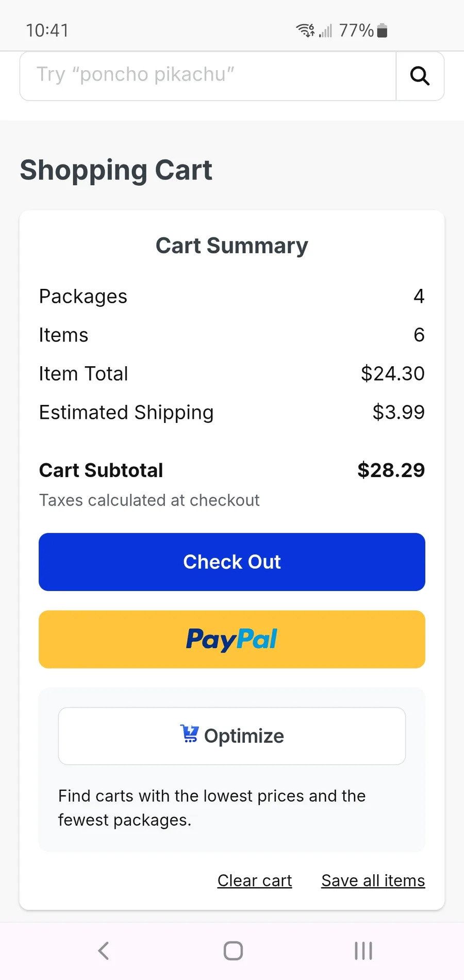Tap the Wi-Fi status icon
Image resolution: width=464 pixels, height=980 pixels.
pyautogui.click(x=305, y=30)
